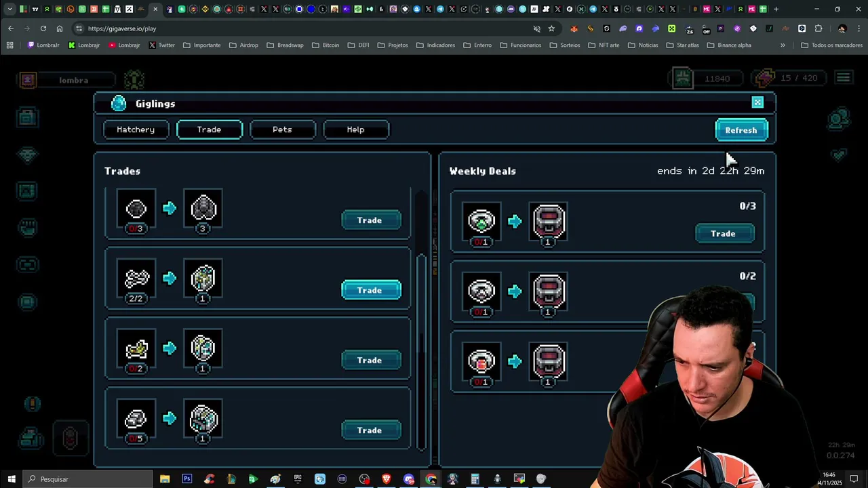This screenshot has width=868, height=488.
Task: Open the game hamburger menu icon
Action: point(843,78)
